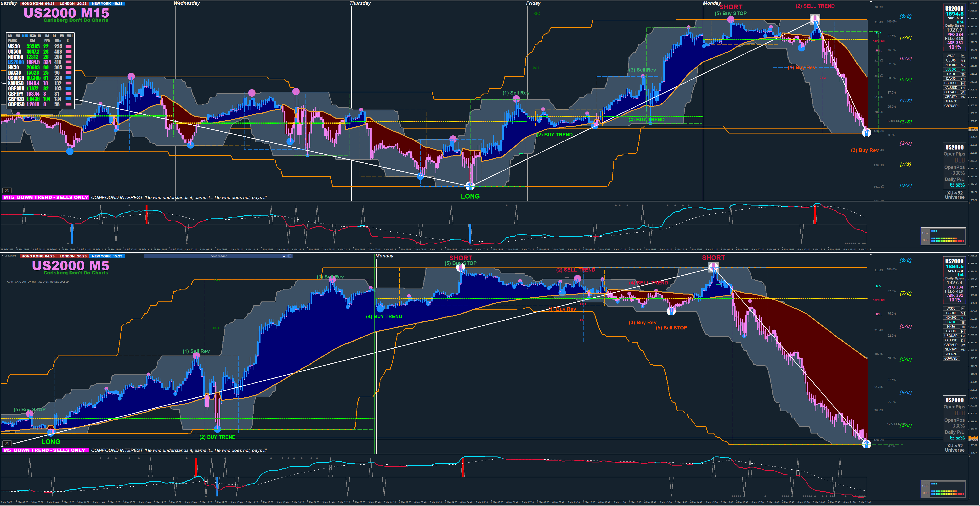
Task: Expand lower chart's symbol list v button
Action: [x=963, y=309]
